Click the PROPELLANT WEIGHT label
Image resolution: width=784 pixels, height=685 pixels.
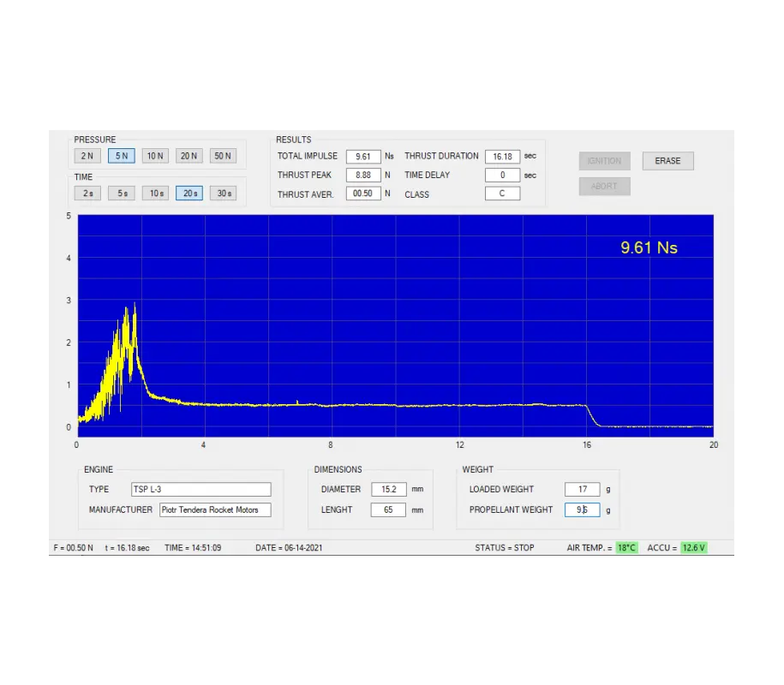click(511, 509)
